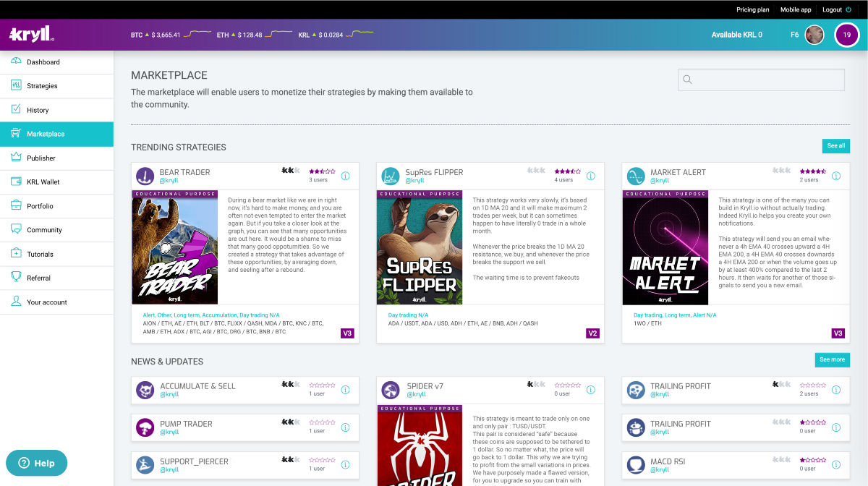This screenshot has height=486, width=868.
Task: See all trending strategies
Action: click(836, 146)
